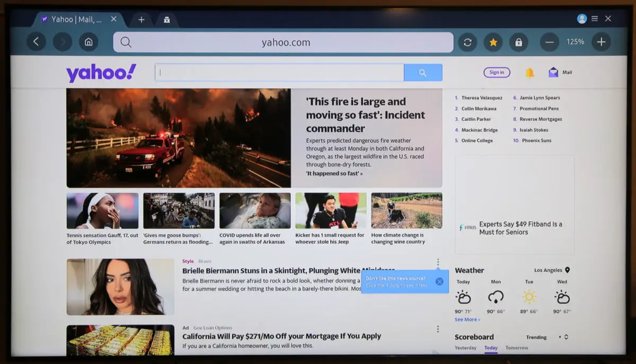Click the yahoo.com address bar

tap(283, 42)
